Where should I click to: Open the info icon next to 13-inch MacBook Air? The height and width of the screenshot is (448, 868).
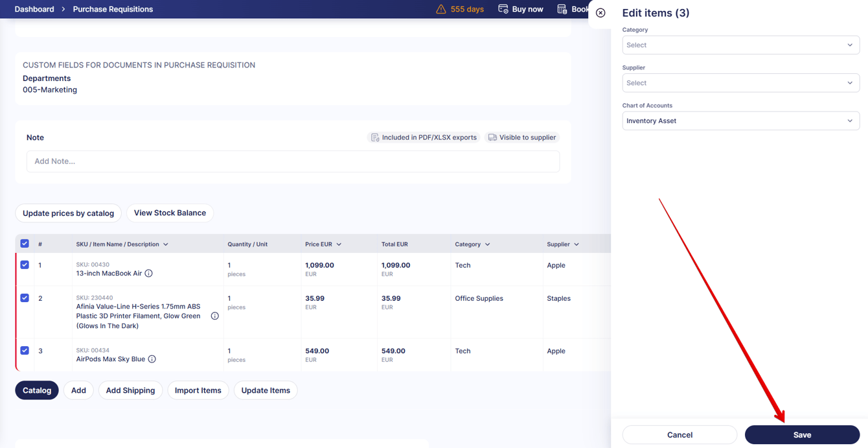point(149,273)
